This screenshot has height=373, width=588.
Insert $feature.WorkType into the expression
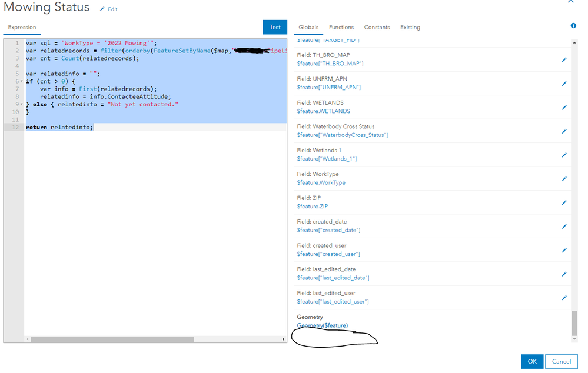(x=321, y=182)
